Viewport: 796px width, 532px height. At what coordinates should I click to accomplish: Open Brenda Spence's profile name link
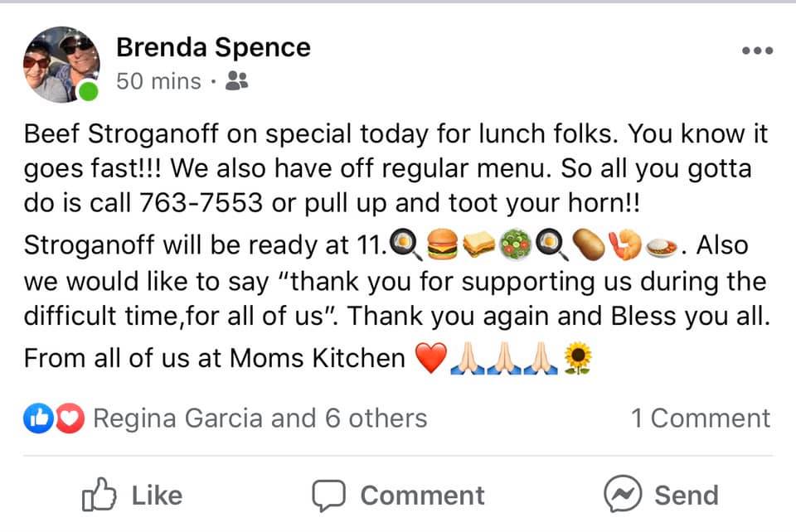click(213, 47)
